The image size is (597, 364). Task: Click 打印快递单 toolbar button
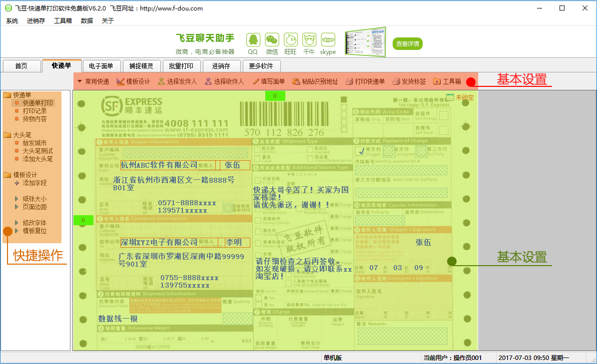[365, 81]
